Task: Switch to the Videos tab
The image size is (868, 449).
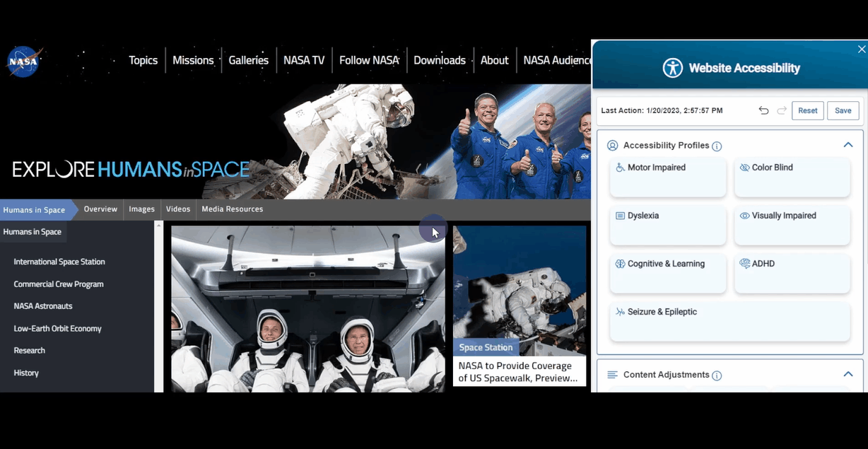Action: [178, 209]
